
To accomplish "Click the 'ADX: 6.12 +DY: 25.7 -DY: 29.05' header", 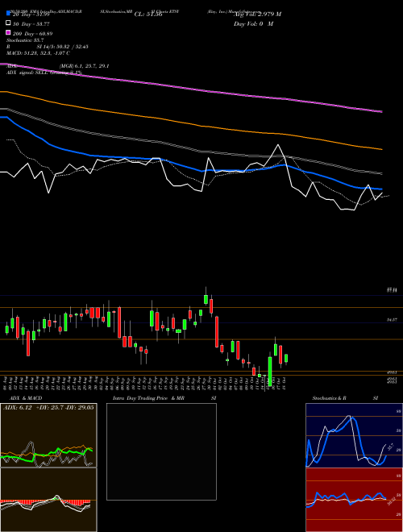I will tap(48, 407).
